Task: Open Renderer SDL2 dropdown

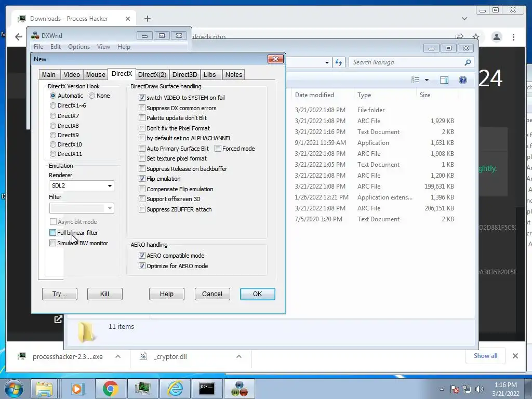Action: 82,185
